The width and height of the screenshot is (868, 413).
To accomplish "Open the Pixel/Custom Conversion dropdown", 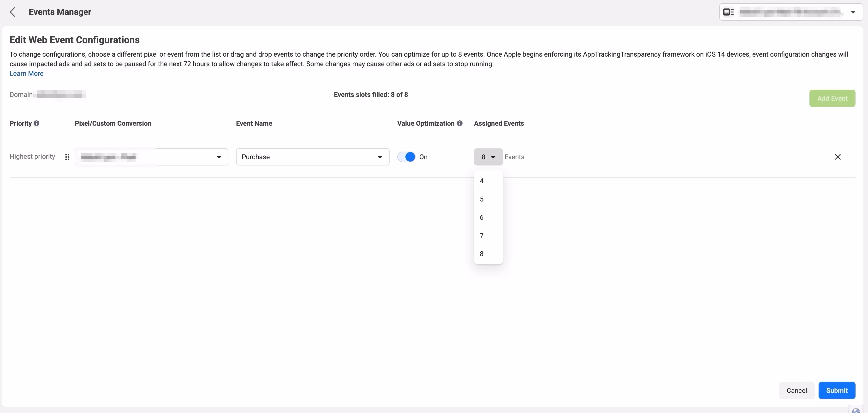I will 151,157.
